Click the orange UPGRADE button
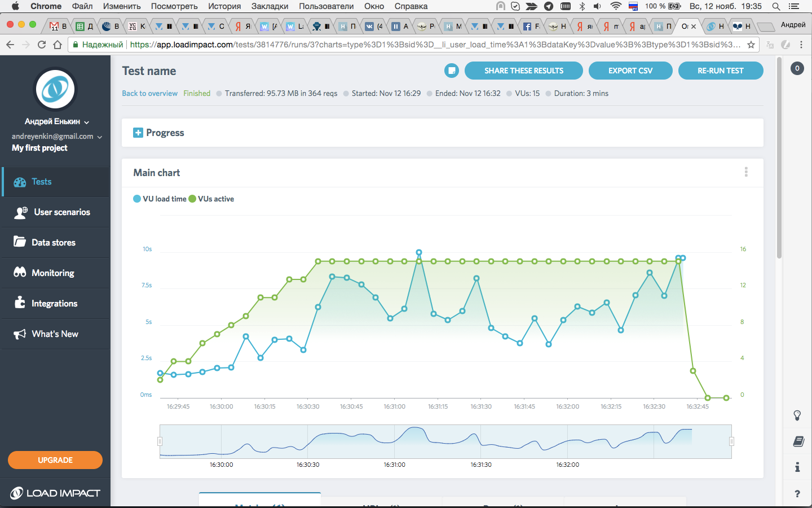This screenshot has height=508, width=812. (x=55, y=460)
